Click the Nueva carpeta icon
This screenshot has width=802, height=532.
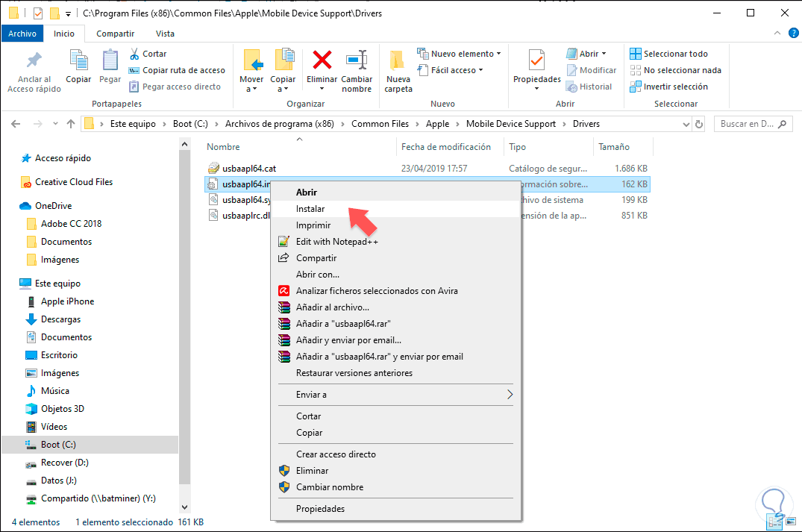click(398, 61)
